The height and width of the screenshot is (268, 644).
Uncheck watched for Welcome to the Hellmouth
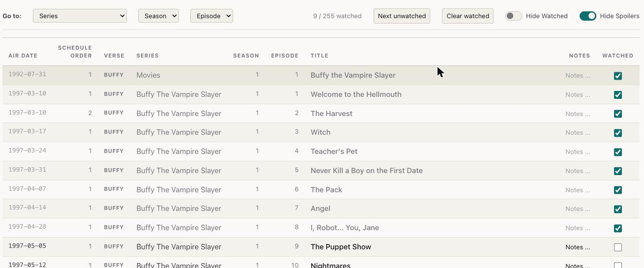point(618,95)
